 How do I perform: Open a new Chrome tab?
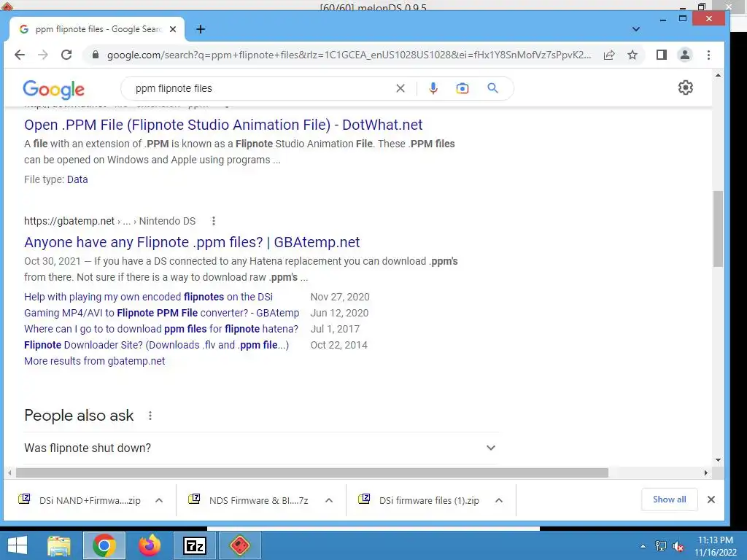click(x=201, y=29)
